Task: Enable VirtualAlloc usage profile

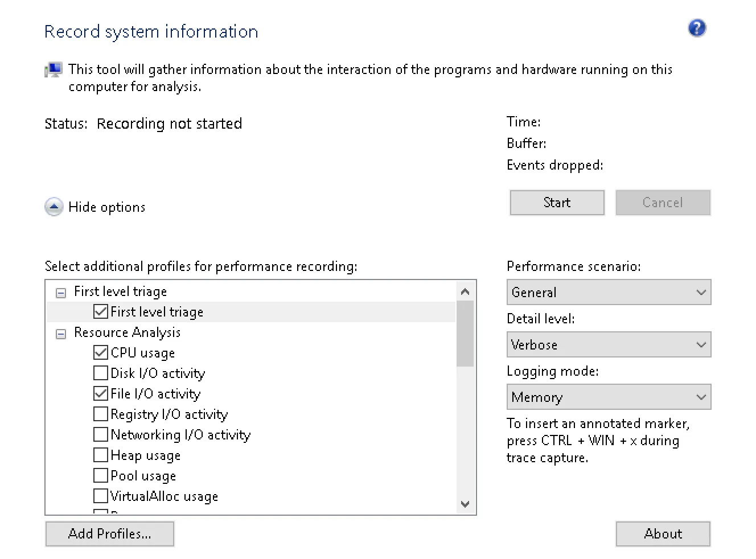Action: 101,496
